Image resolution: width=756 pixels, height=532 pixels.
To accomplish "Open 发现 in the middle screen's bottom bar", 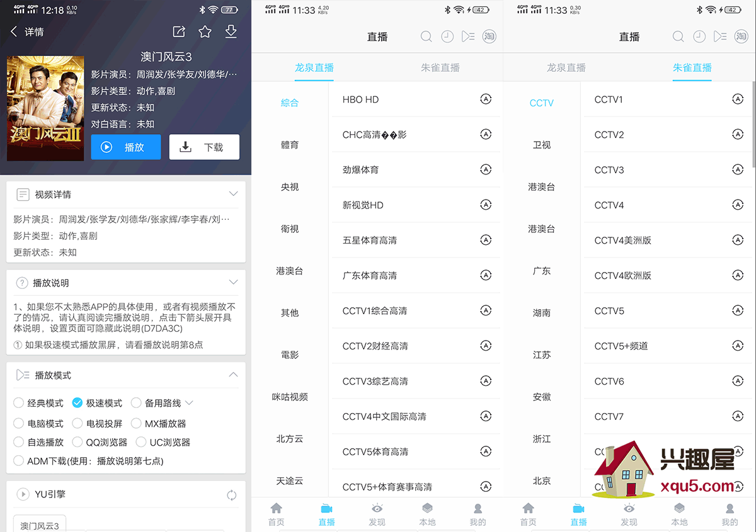I will pyautogui.click(x=377, y=514).
